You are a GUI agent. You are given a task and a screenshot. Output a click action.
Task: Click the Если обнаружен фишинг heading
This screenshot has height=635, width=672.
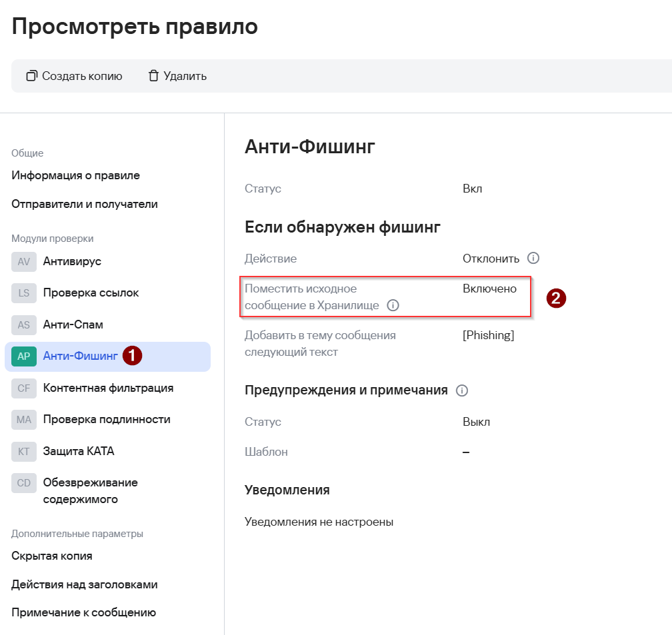[x=343, y=227]
